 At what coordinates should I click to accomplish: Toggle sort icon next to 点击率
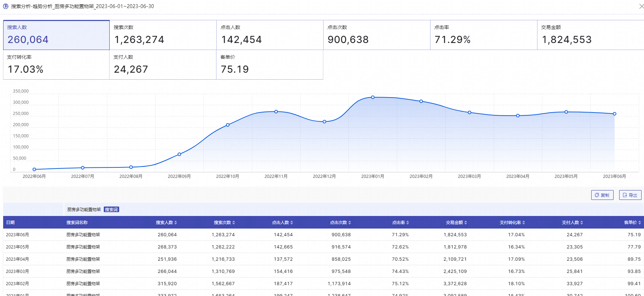[x=408, y=223]
